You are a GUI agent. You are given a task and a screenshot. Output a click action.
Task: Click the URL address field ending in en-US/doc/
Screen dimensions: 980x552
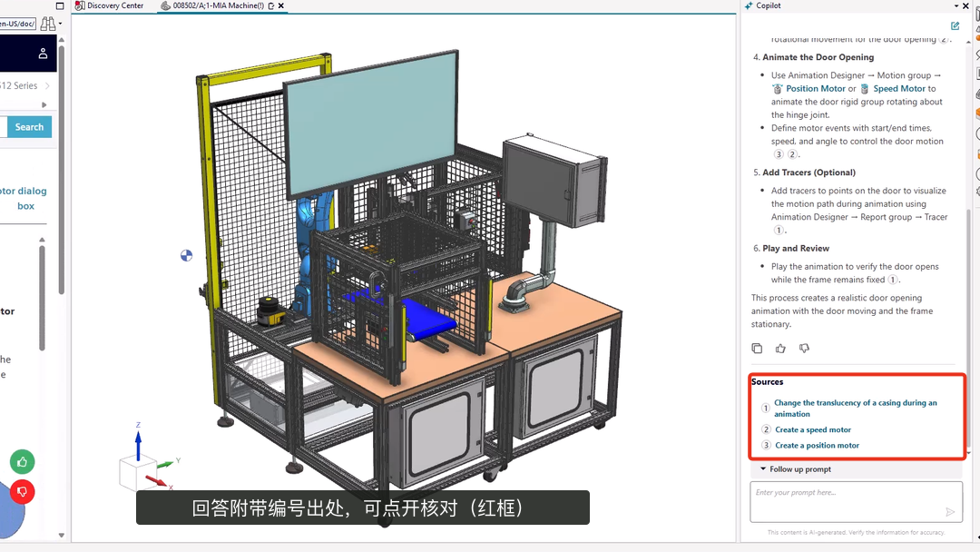point(17,24)
